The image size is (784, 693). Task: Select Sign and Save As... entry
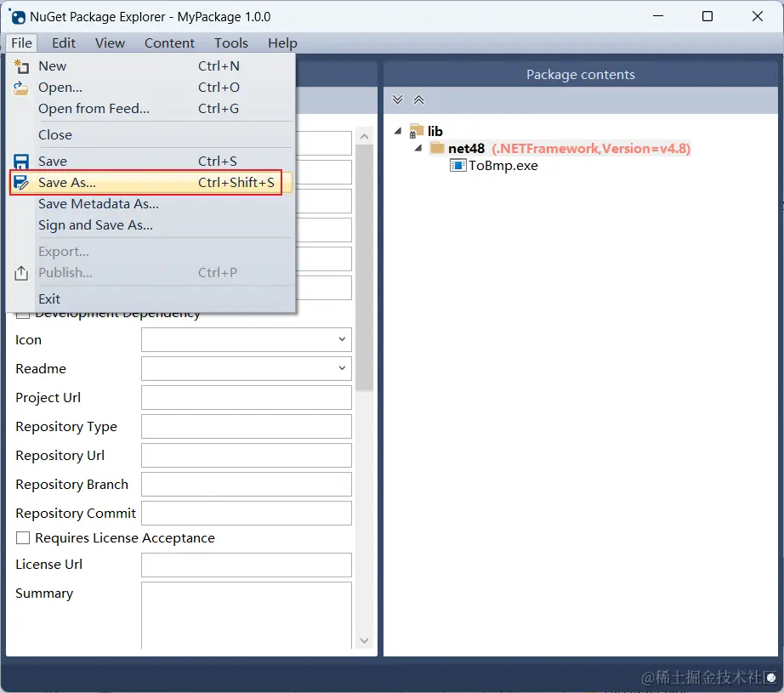pos(151,225)
